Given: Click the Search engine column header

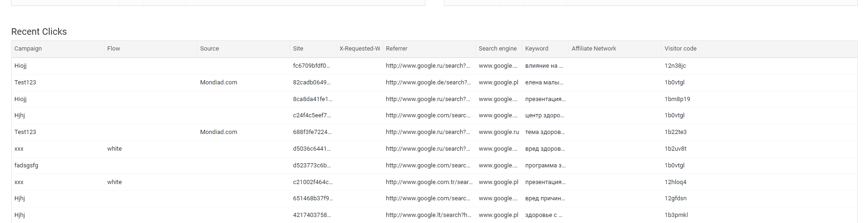Looking at the screenshot, I should (x=498, y=49).
